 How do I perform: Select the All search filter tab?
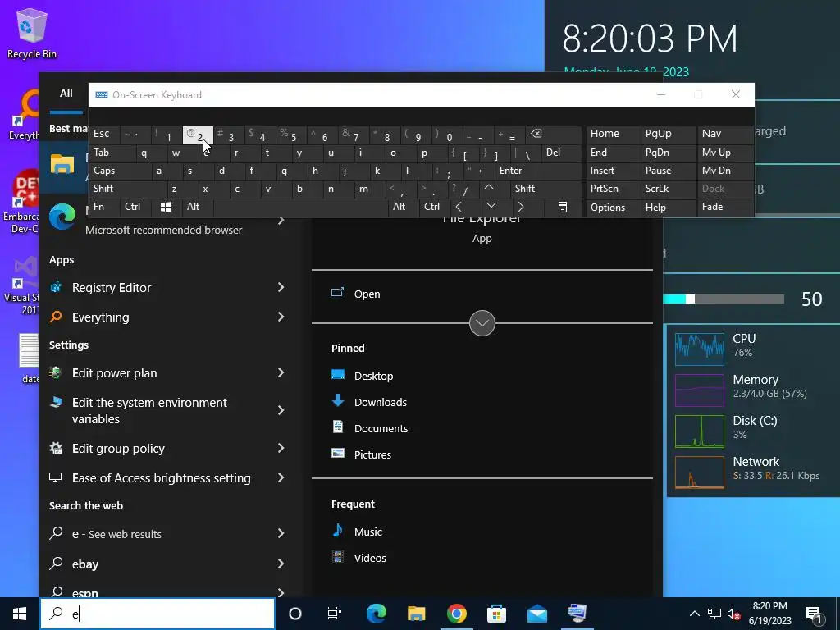pos(66,94)
